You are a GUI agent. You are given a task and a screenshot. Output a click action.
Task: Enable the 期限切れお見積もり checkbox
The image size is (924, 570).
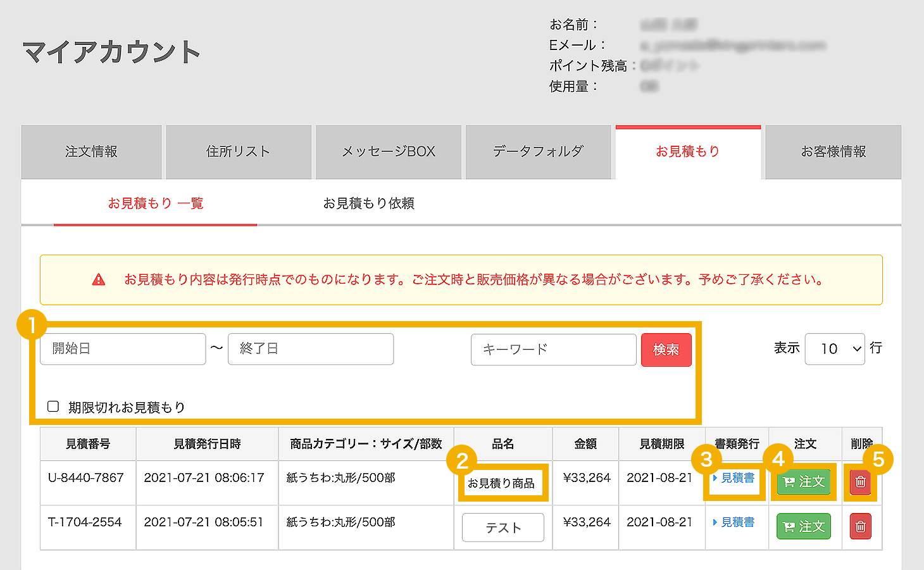(x=53, y=406)
